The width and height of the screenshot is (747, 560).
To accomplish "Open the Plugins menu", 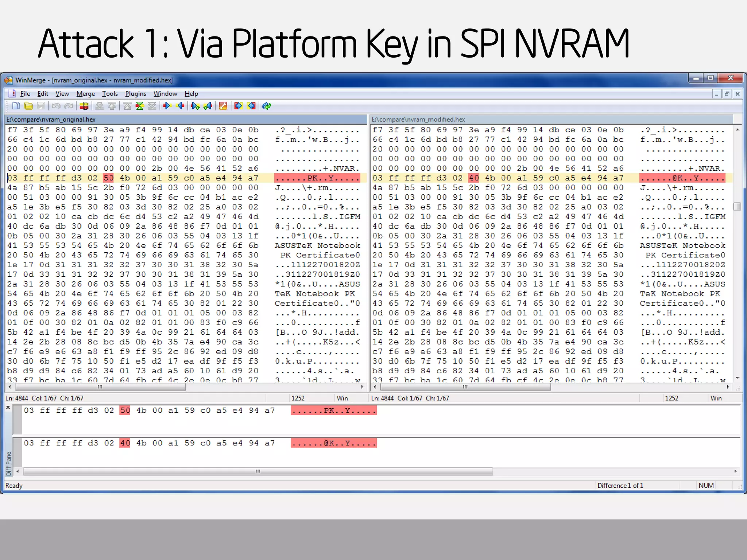I will coord(135,94).
